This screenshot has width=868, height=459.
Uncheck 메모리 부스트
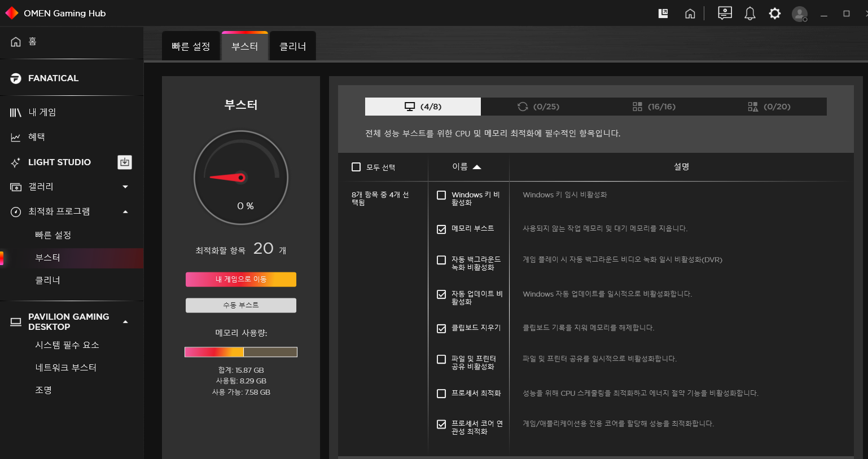pyautogui.click(x=441, y=228)
